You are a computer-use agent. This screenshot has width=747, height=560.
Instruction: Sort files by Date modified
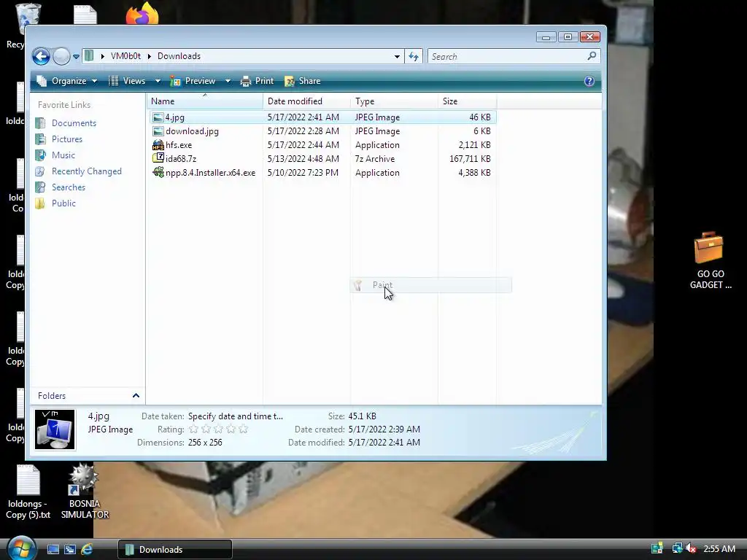[306, 101]
